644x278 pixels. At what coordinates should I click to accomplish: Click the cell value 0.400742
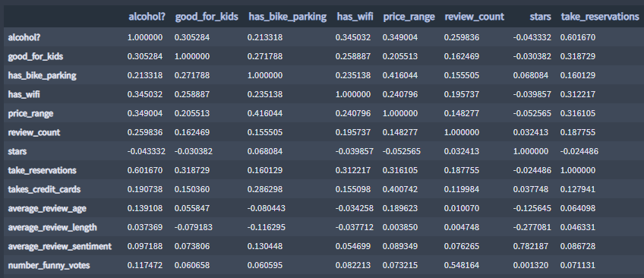tap(400, 189)
